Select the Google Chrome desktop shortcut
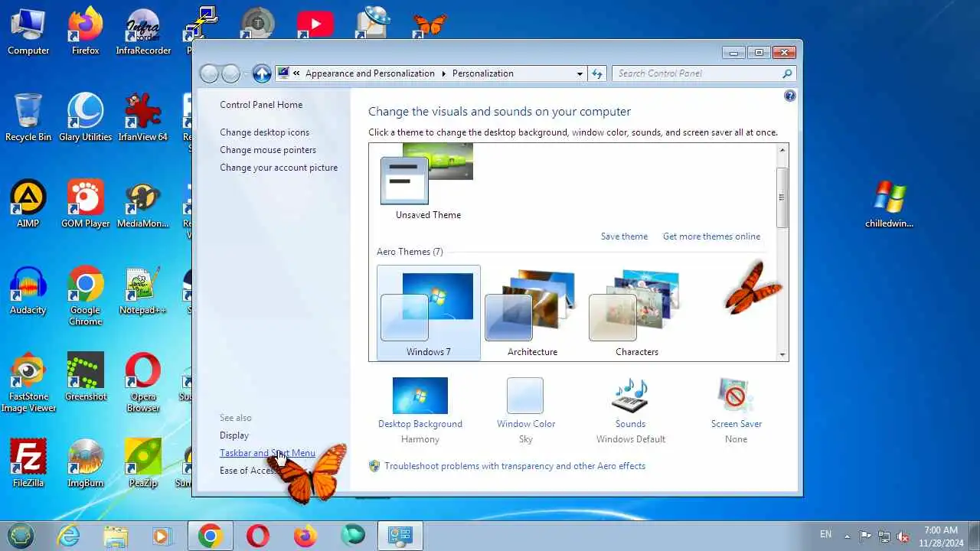980x551 pixels. coord(85,296)
